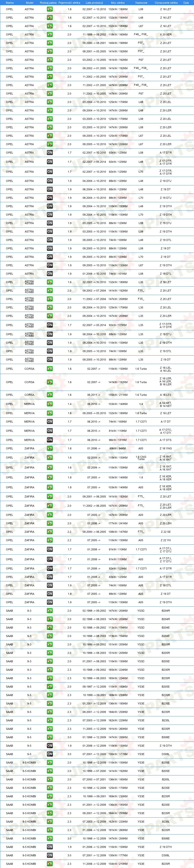Click the Moc silnika column header
Screen dimensions: 194x868
coord(118,3)
